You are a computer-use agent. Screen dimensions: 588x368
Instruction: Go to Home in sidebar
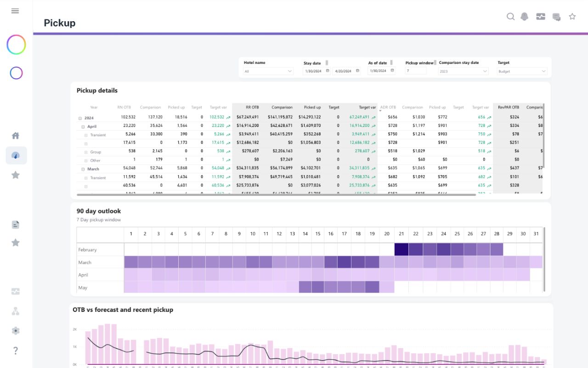[x=16, y=136]
